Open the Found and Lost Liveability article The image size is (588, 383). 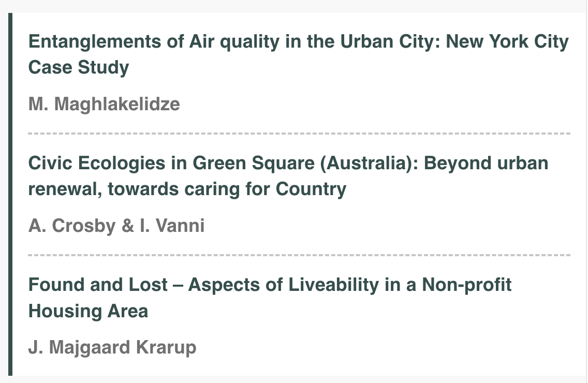coord(270,298)
